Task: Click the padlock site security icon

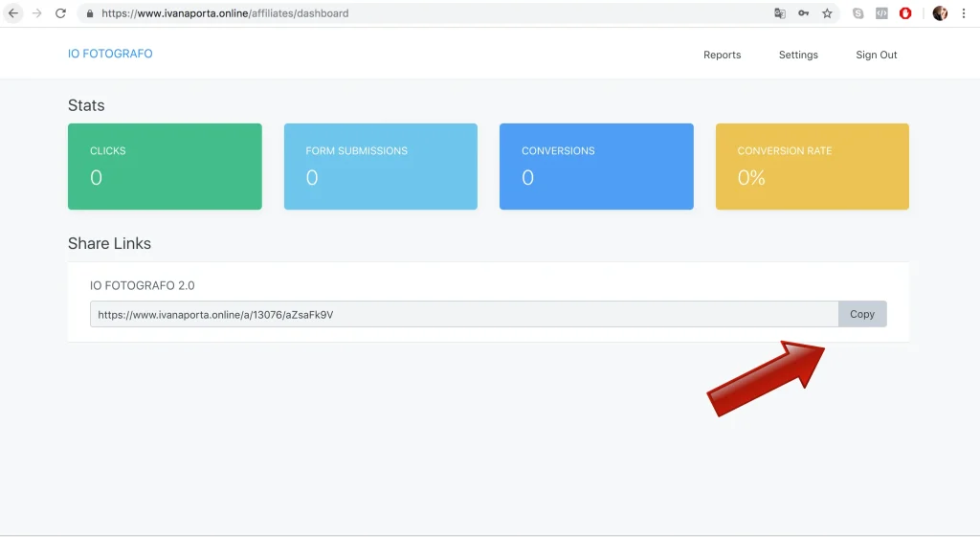Action: click(90, 13)
